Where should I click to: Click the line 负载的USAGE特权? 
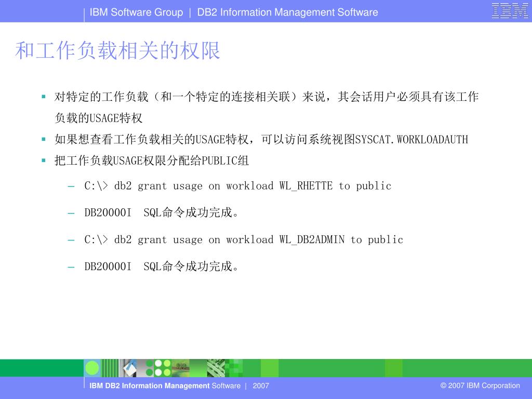click(x=98, y=118)
